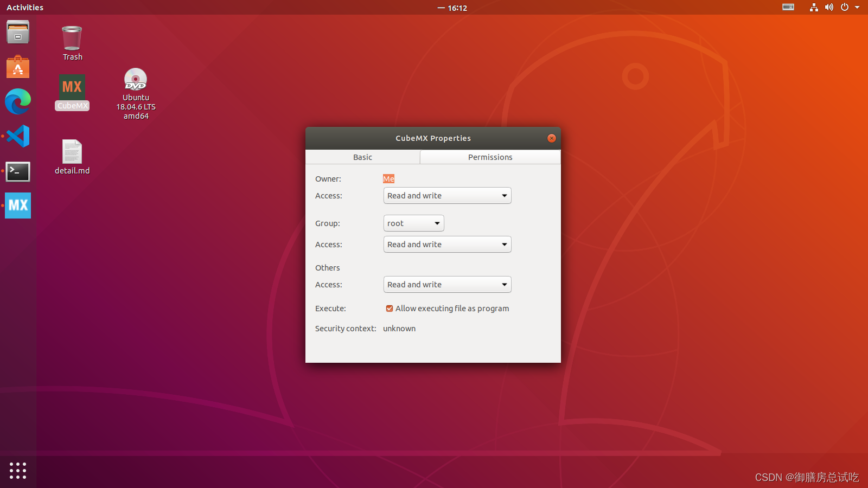
Task: Open Ubuntu Software from the dock
Action: click(x=18, y=67)
